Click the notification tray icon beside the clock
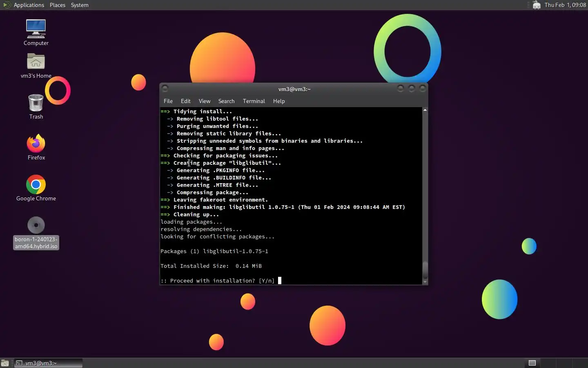588x368 pixels. click(x=537, y=5)
